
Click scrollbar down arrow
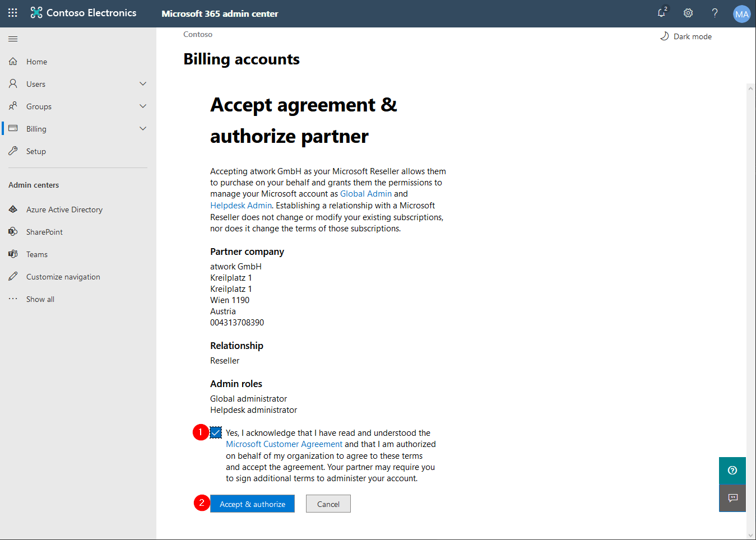pyautogui.click(x=751, y=536)
